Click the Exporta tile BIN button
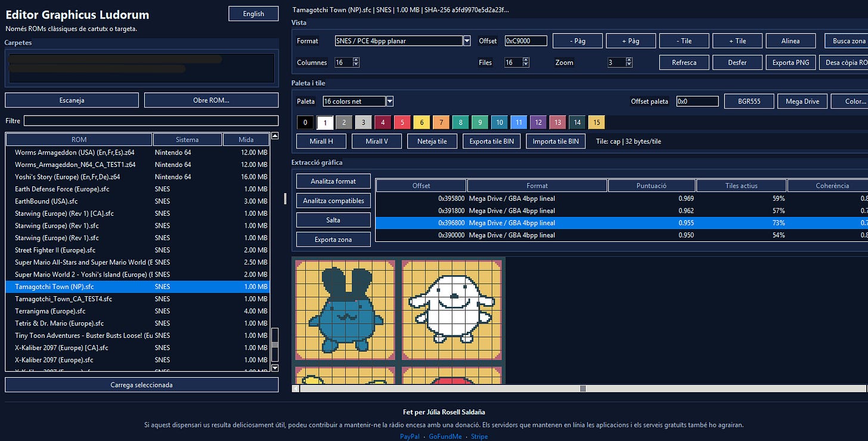868x441 pixels. click(491, 141)
